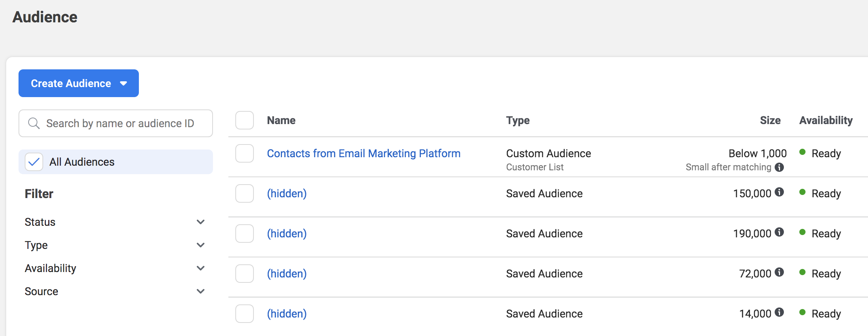868x336 pixels.
Task: Click the Availability column header
Action: click(826, 121)
